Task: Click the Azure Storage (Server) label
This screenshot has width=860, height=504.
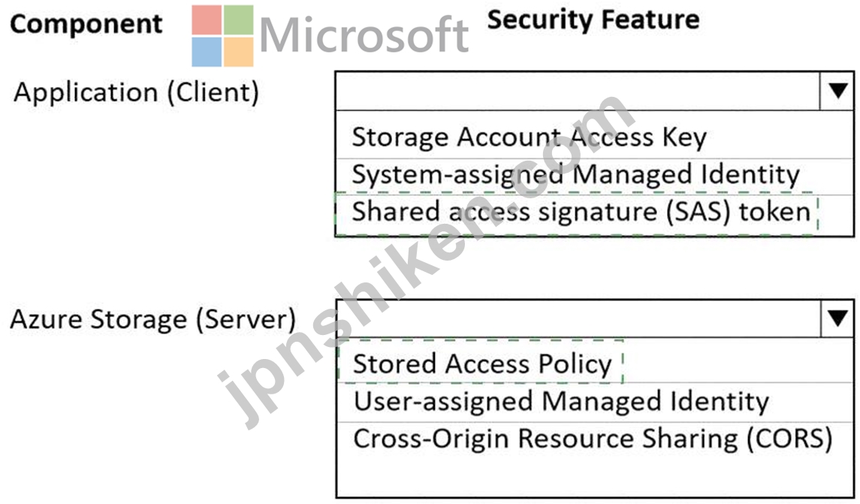Action: tap(153, 319)
